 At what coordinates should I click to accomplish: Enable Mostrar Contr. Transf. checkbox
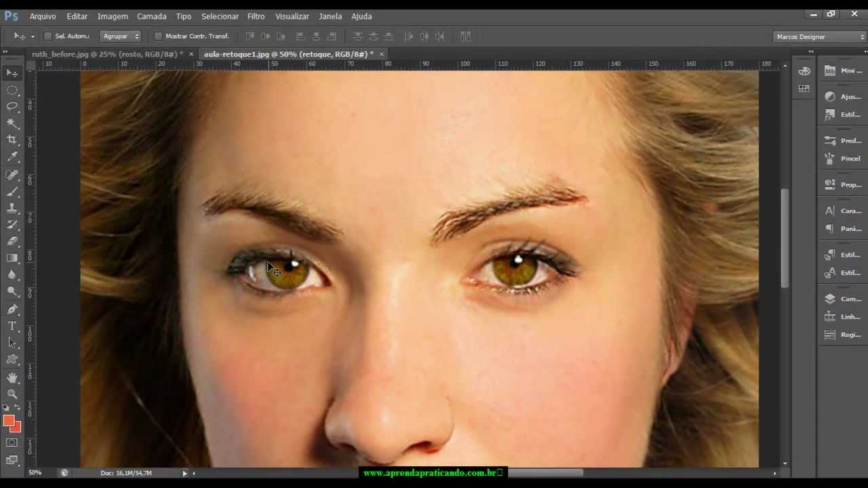(x=158, y=36)
